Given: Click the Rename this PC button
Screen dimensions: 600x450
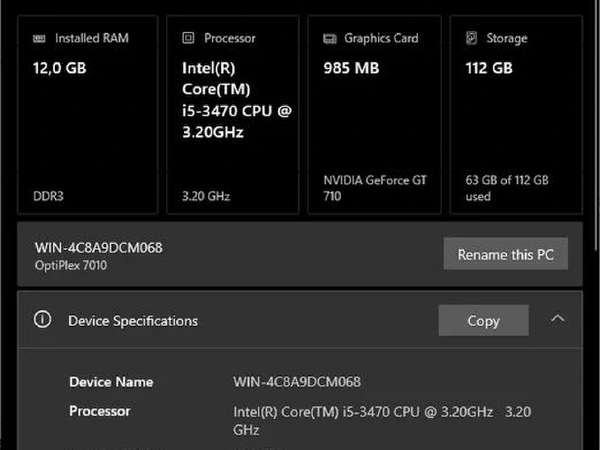Looking at the screenshot, I should (505, 254).
